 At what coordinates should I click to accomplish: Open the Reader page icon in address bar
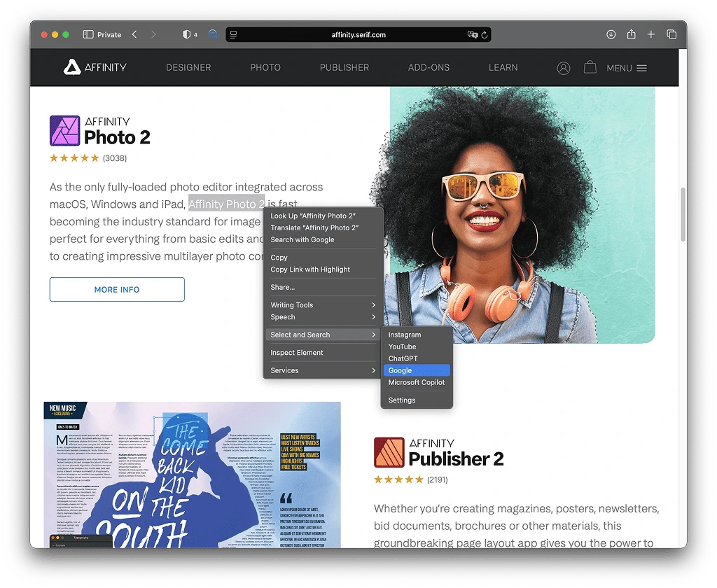[x=233, y=34]
